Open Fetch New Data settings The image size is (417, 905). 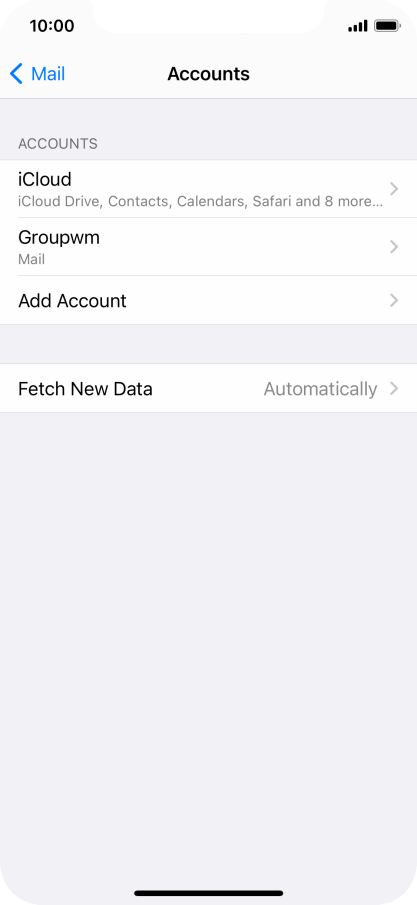pos(208,388)
